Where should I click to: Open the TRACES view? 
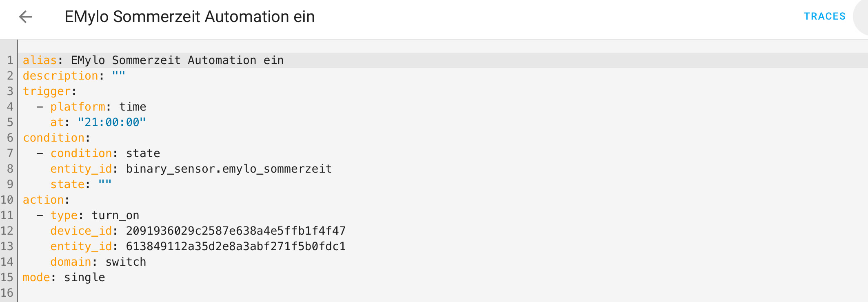click(x=824, y=16)
